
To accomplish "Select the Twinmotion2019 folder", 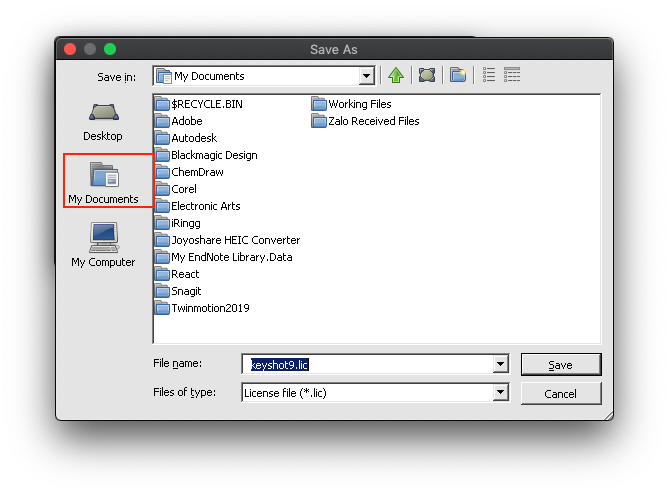I will (210, 308).
